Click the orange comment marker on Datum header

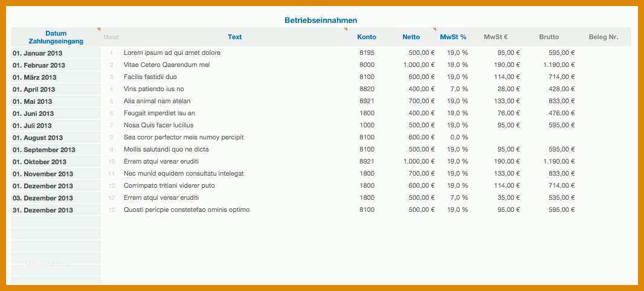click(98, 29)
